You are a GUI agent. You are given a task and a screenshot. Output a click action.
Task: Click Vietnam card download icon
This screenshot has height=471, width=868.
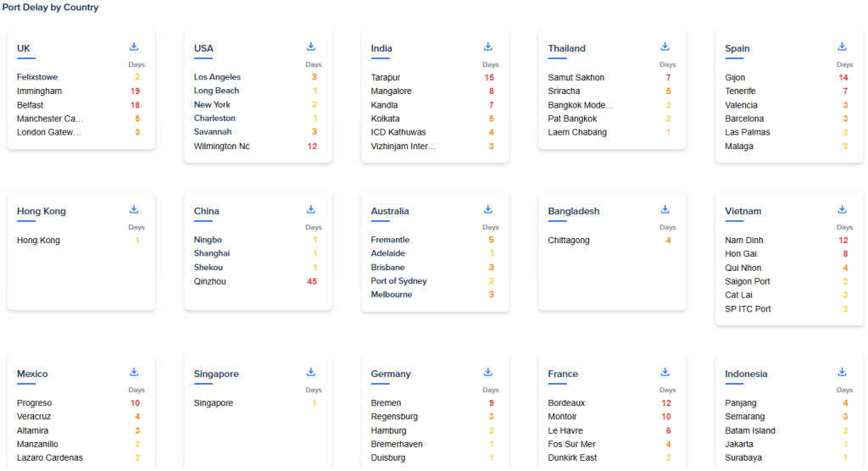click(x=842, y=209)
